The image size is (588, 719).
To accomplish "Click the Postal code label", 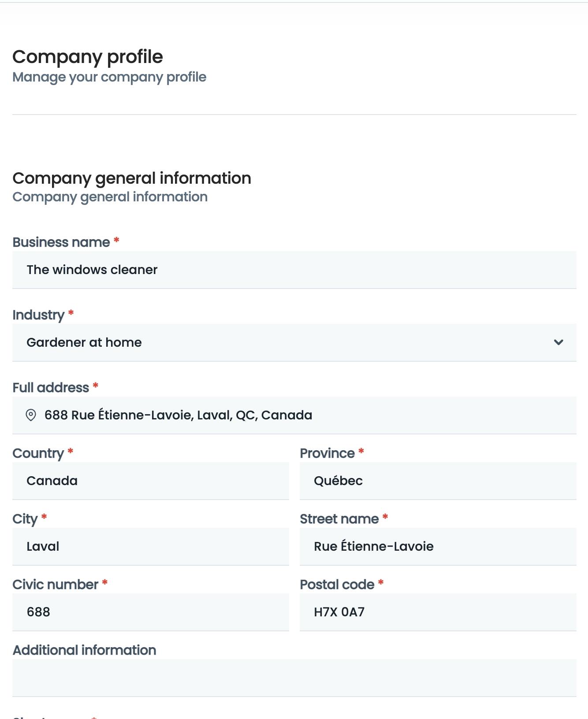I will [337, 585].
